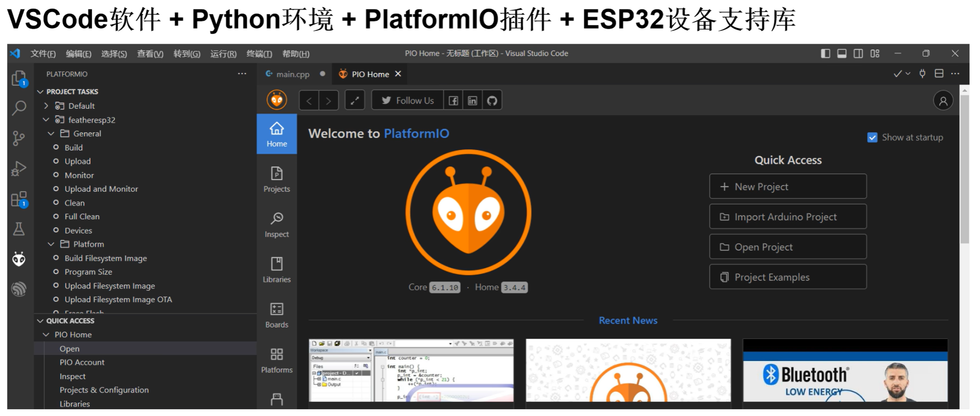Click the split editor layout icon

[939, 74]
